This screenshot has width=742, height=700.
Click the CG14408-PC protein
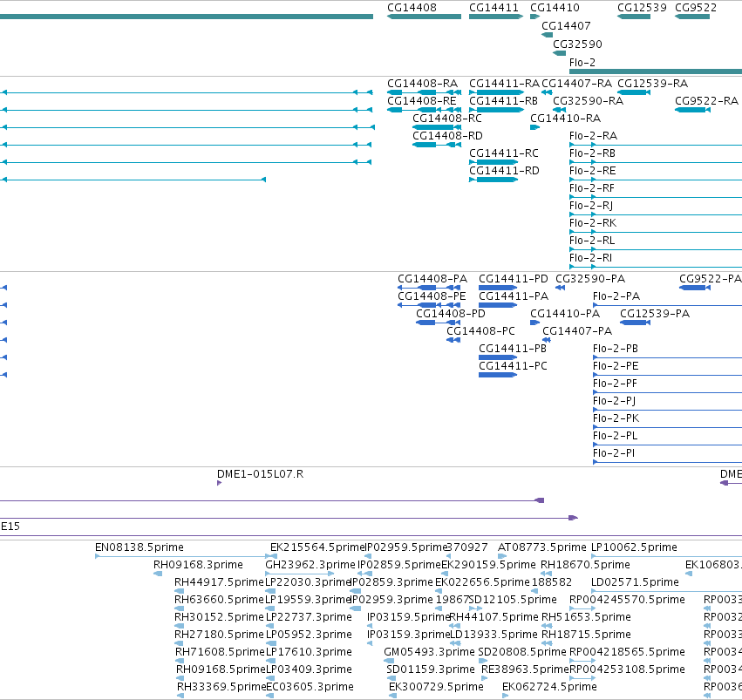[x=480, y=331]
